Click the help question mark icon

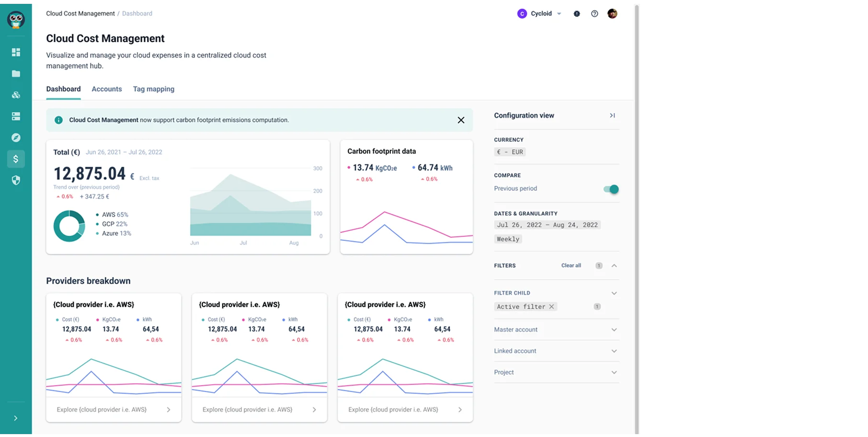594,14
